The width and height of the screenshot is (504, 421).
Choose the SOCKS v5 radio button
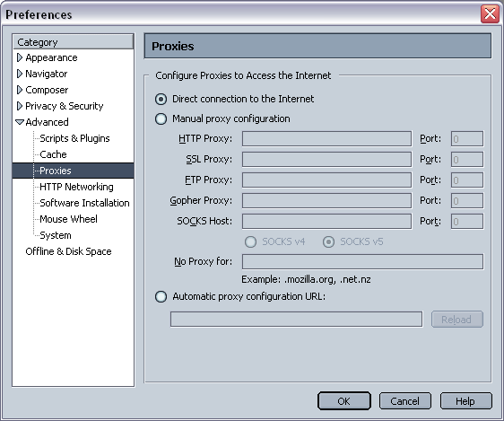point(328,241)
